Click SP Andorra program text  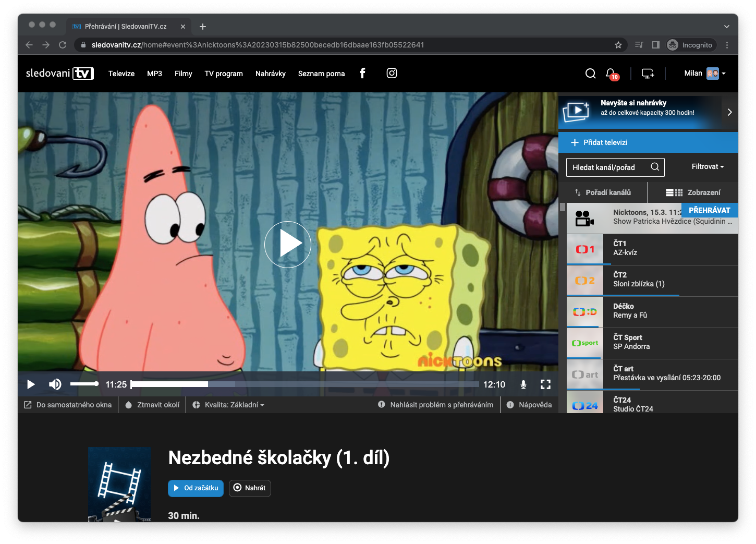(631, 346)
